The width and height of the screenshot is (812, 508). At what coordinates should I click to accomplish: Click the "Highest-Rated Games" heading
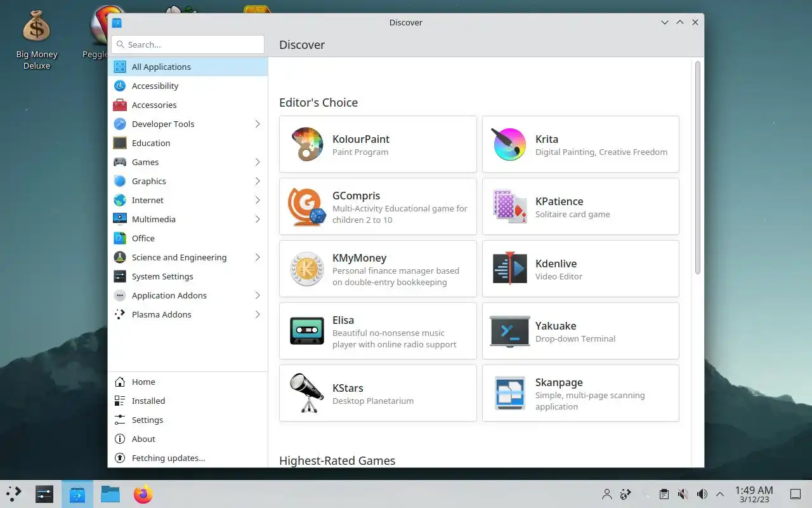click(x=337, y=460)
